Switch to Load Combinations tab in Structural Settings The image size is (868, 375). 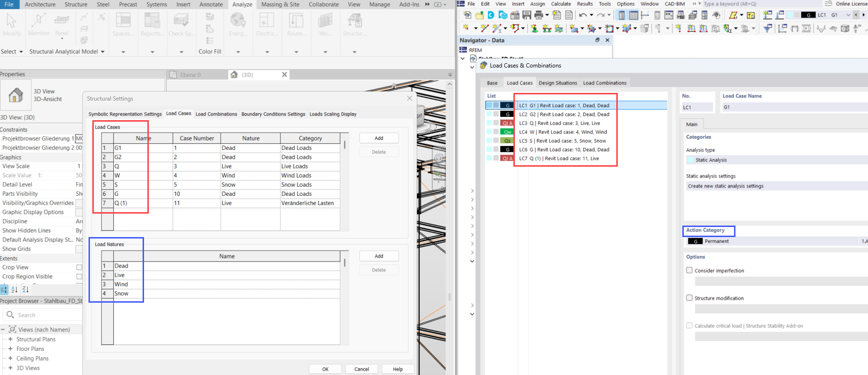(x=216, y=114)
